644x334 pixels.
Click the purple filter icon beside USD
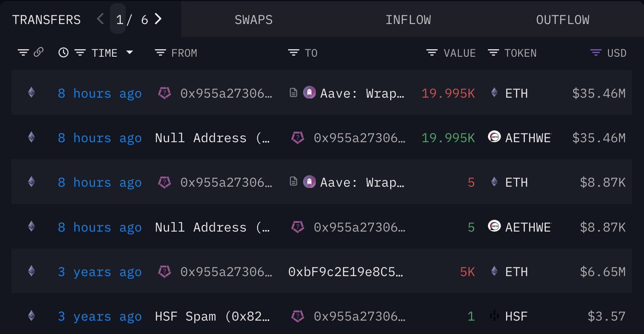point(596,53)
